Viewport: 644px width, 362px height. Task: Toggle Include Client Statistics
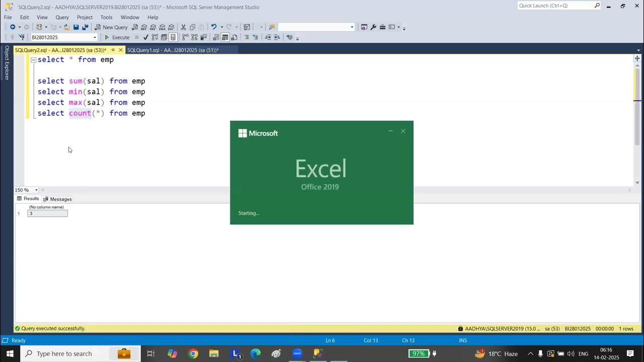tap(203, 37)
